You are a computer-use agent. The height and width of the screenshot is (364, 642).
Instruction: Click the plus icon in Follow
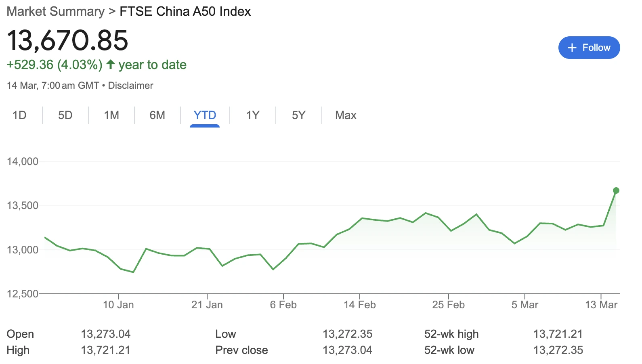[x=572, y=48]
